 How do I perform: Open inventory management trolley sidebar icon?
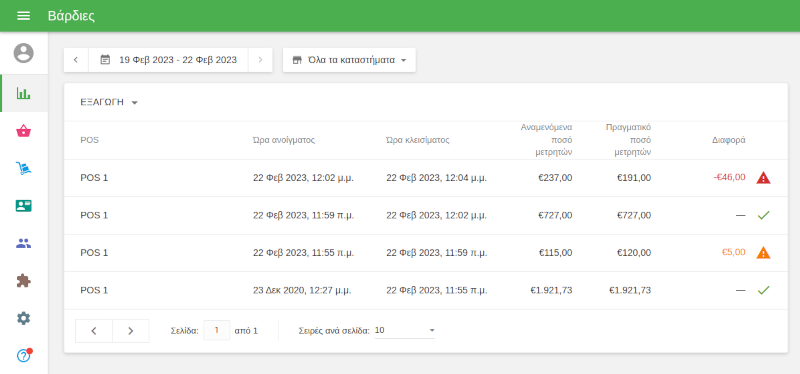coord(23,168)
